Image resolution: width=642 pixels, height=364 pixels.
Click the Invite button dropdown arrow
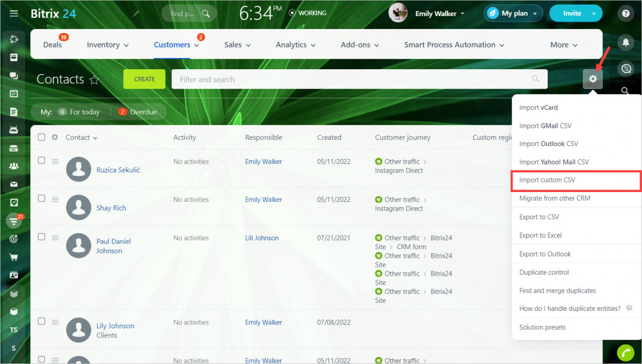point(594,14)
